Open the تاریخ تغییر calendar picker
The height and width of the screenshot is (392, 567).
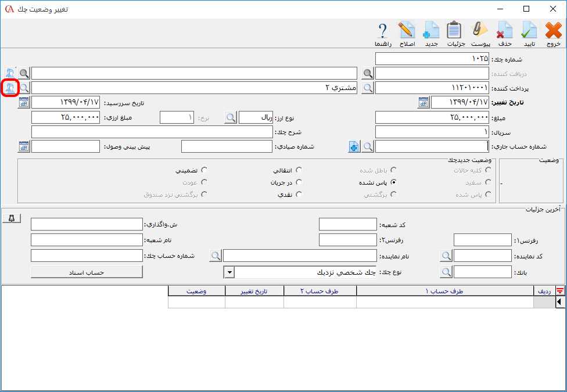[x=424, y=103]
